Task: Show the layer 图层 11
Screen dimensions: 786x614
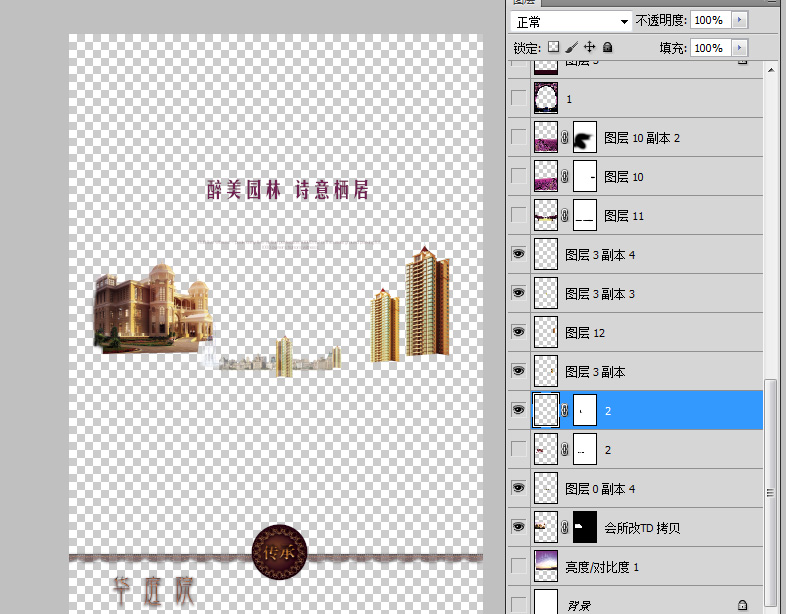Action: click(518, 215)
